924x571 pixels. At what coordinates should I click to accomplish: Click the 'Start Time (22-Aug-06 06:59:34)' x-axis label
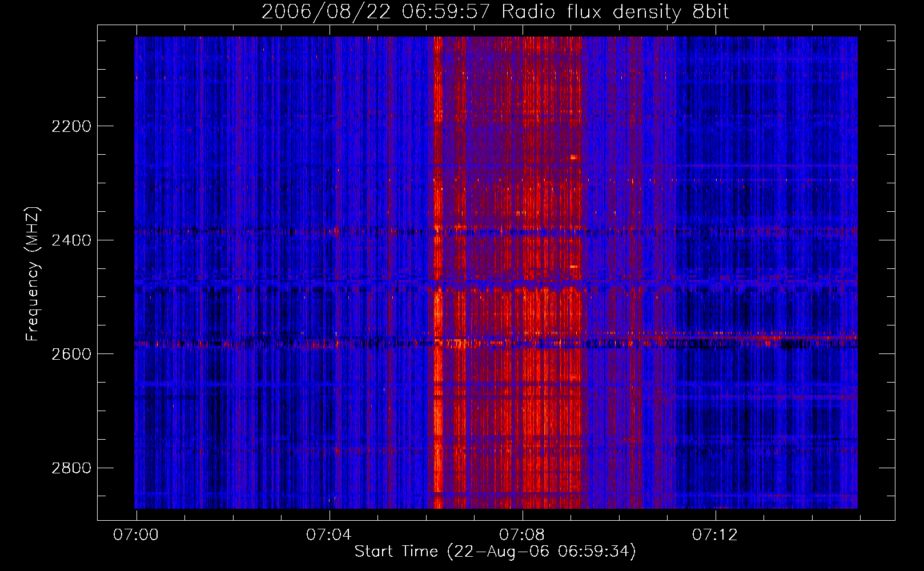coord(495,552)
